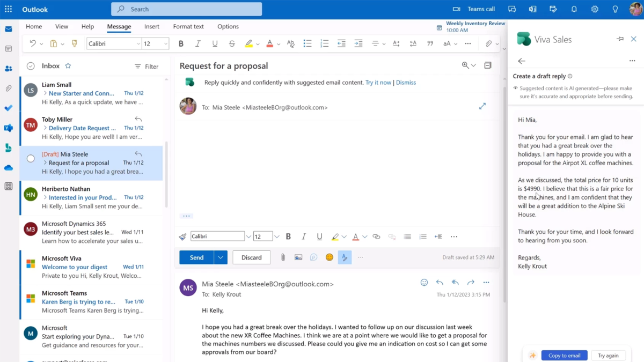The width and height of the screenshot is (644, 362).
Task: Select the Bold formatting icon in the ribbon
Action: pyautogui.click(x=181, y=43)
